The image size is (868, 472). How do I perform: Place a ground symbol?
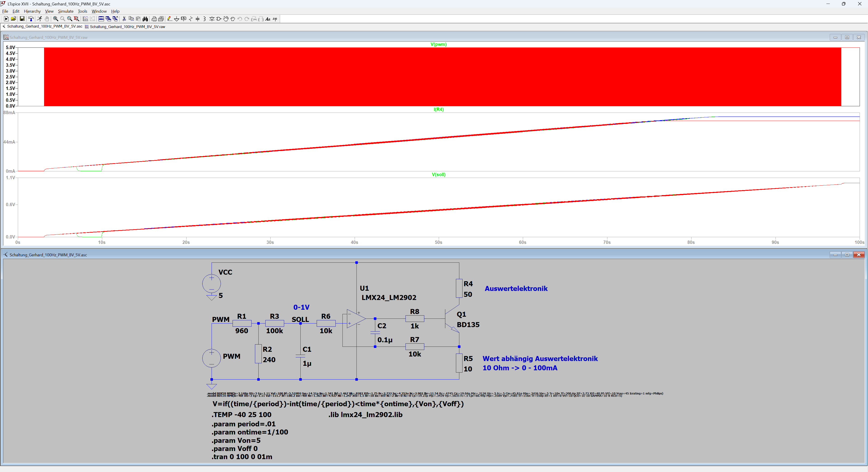point(177,19)
